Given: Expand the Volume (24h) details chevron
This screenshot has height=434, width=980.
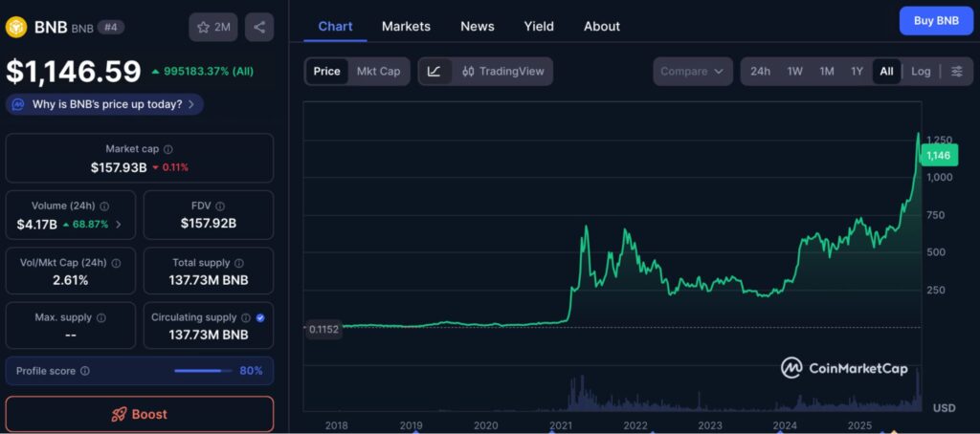Looking at the screenshot, I should (x=119, y=225).
